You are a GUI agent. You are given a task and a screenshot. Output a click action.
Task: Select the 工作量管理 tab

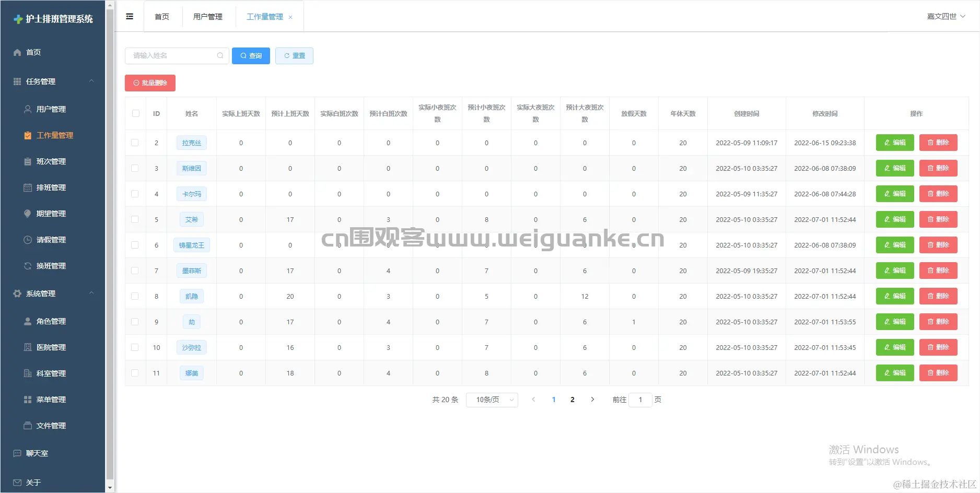pos(265,17)
